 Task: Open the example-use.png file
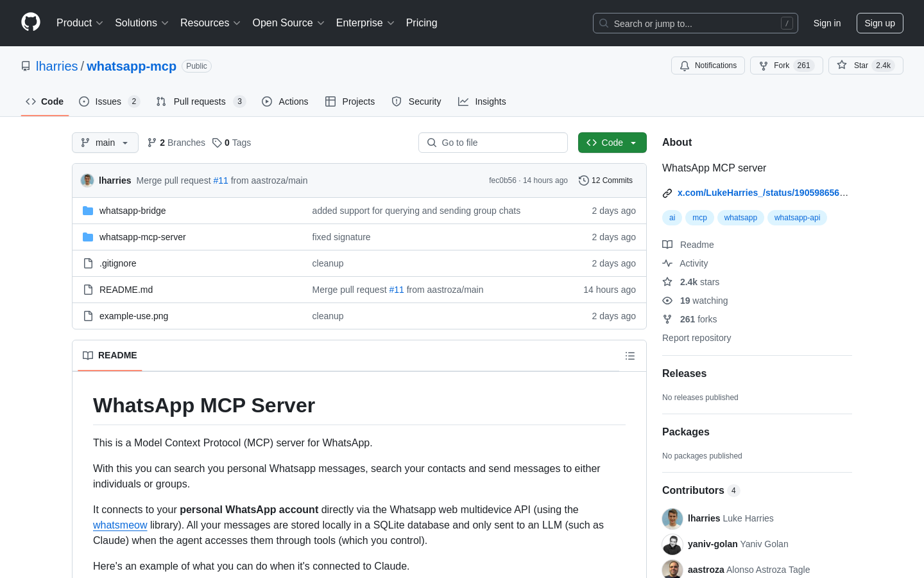(134, 316)
